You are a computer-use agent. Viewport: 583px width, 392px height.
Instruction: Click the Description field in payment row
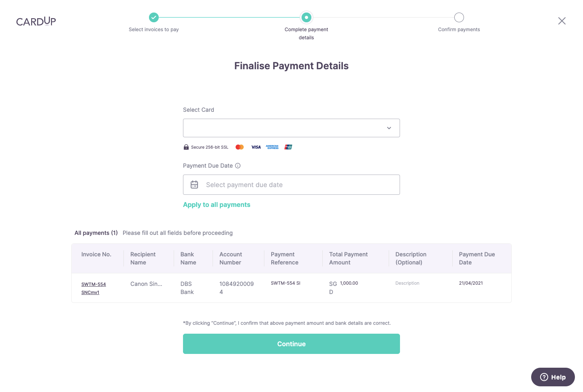click(x=407, y=283)
